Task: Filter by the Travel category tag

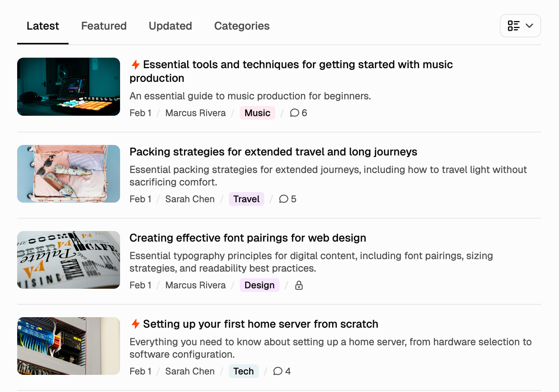Action: (x=246, y=199)
